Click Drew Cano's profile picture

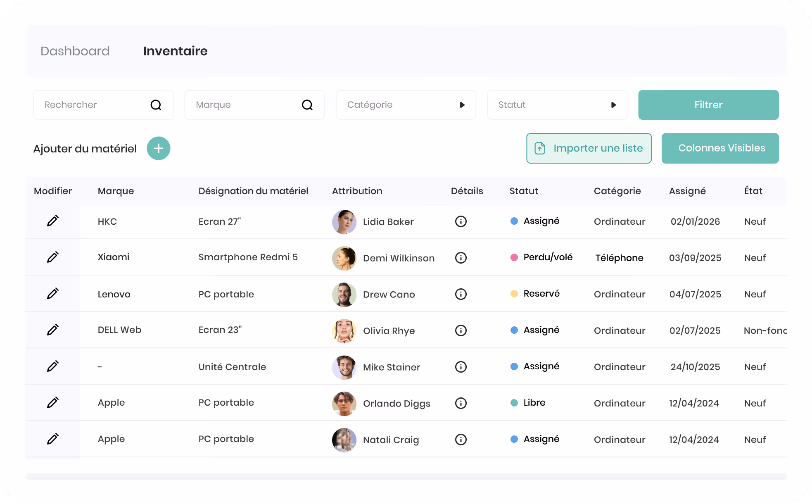pos(344,295)
